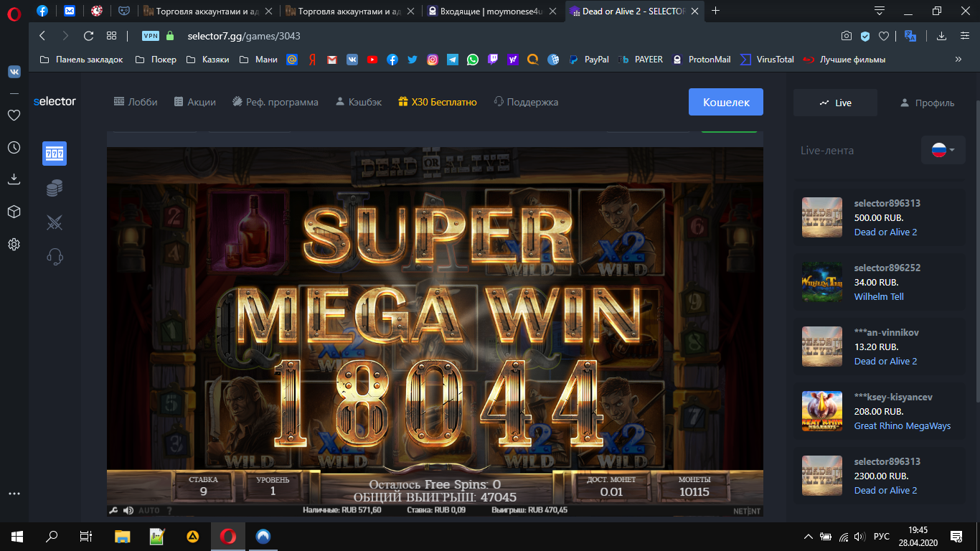Open Great Rhino thumbnail in live feed
This screenshot has height=551, width=980.
click(x=822, y=411)
